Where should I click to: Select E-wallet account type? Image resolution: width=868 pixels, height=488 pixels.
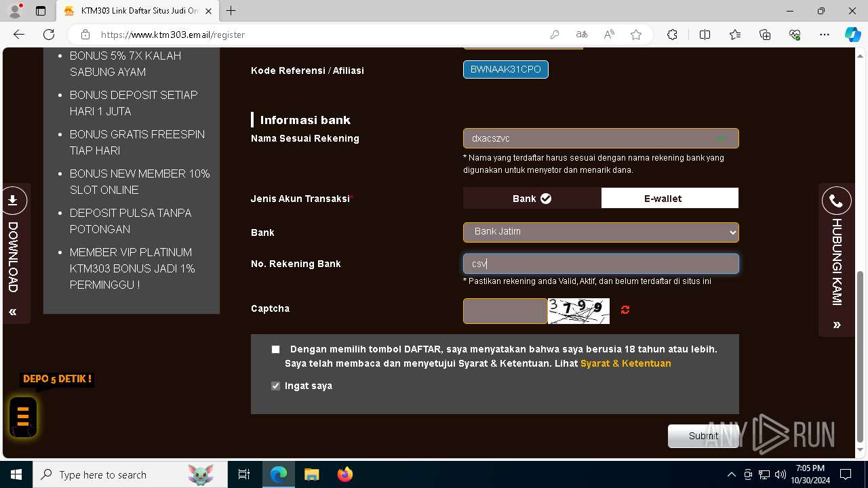670,198
